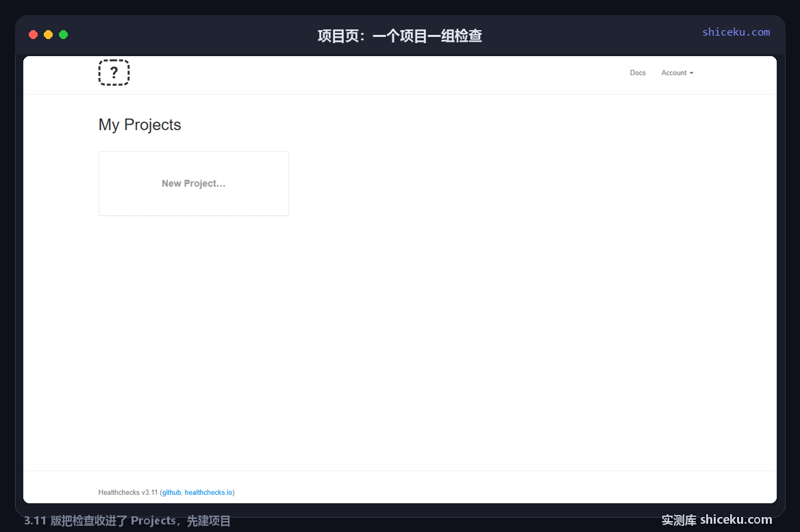
Task: Open the healthchecks.io footer link
Action: pos(209,492)
